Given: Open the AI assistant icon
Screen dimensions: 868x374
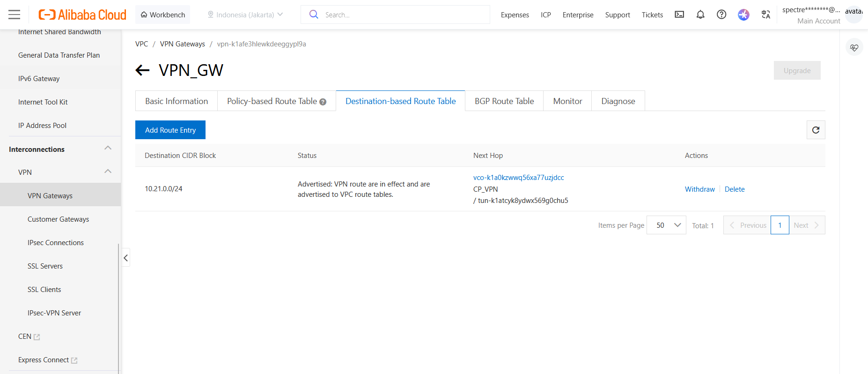Looking at the screenshot, I should pyautogui.click(x=743, y=15).
